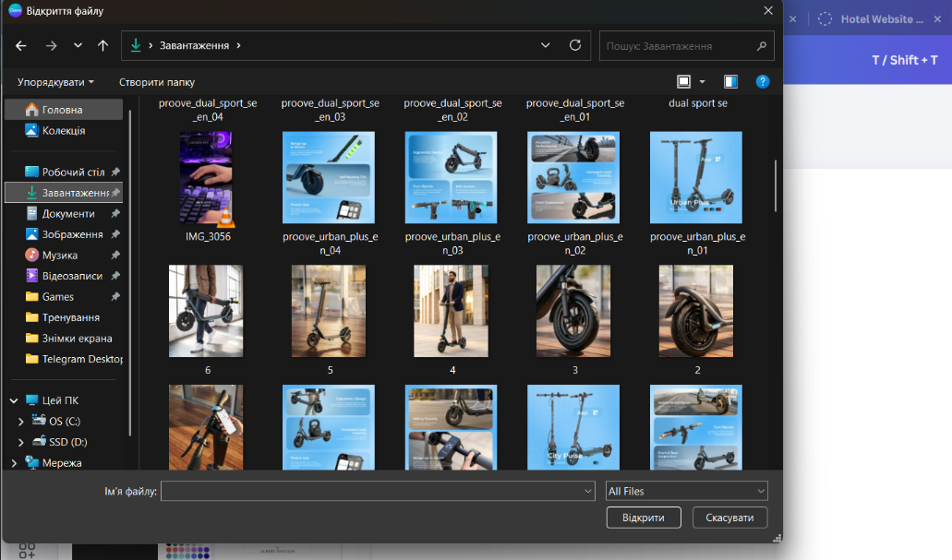Go back using the back arrow

pyautogui.click(x=21, y=45)
